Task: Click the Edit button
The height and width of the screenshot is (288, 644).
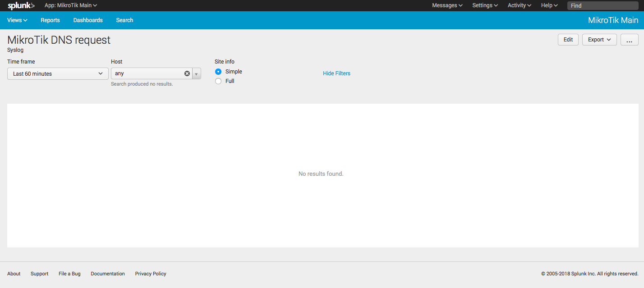Action: (568, 40)
